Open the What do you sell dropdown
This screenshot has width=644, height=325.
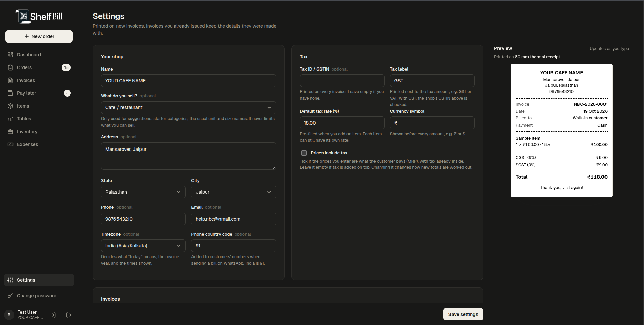pos(188,108)
